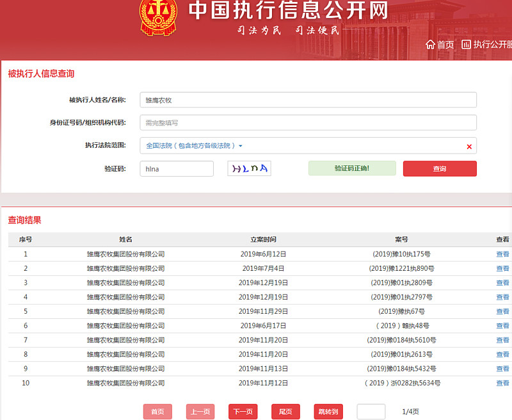This screenshot has height=420, width=512.
Task: Click the 案号 column header
Action: 402,239
